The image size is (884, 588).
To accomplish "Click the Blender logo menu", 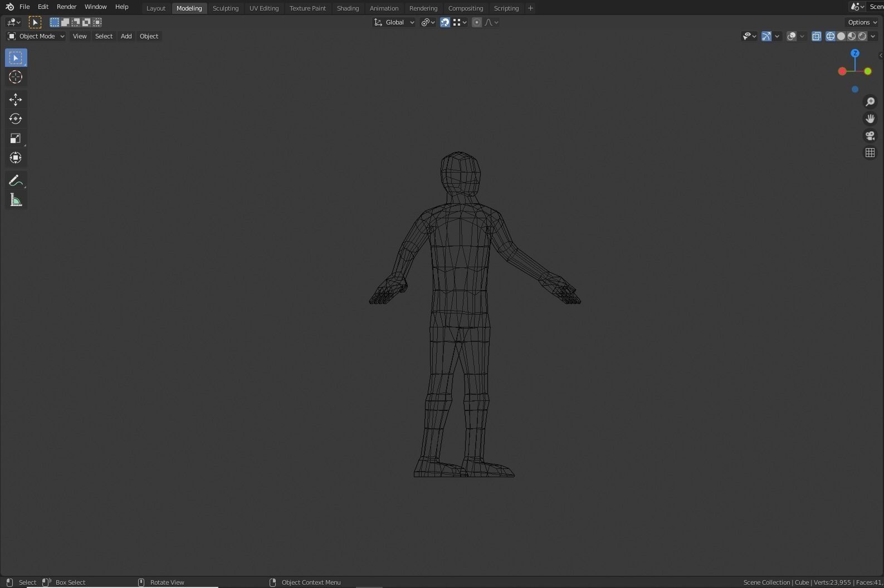I will (9, 7).
